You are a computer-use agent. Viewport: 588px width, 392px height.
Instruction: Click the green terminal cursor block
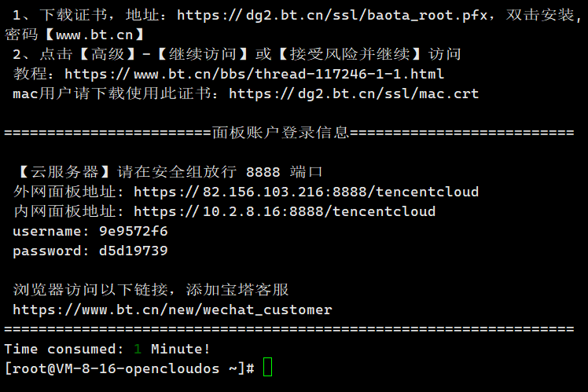pos(268,367)
